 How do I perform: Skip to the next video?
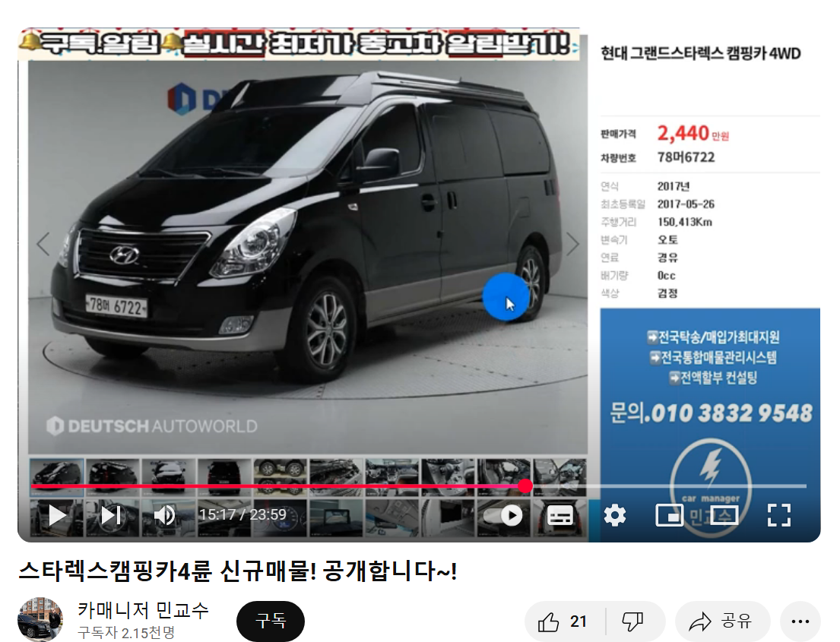pos(111,516)
